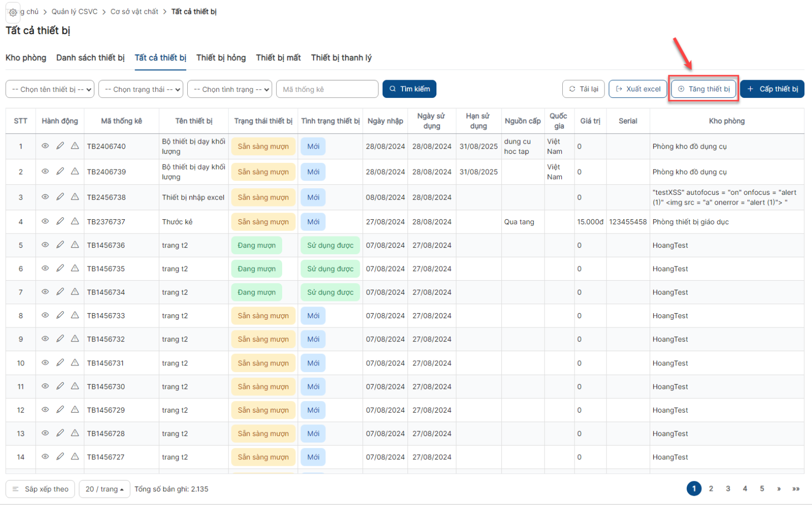View details of TB1456735 with eye icon
Viewport: 812px width, 505px height.
click(45, 268)
